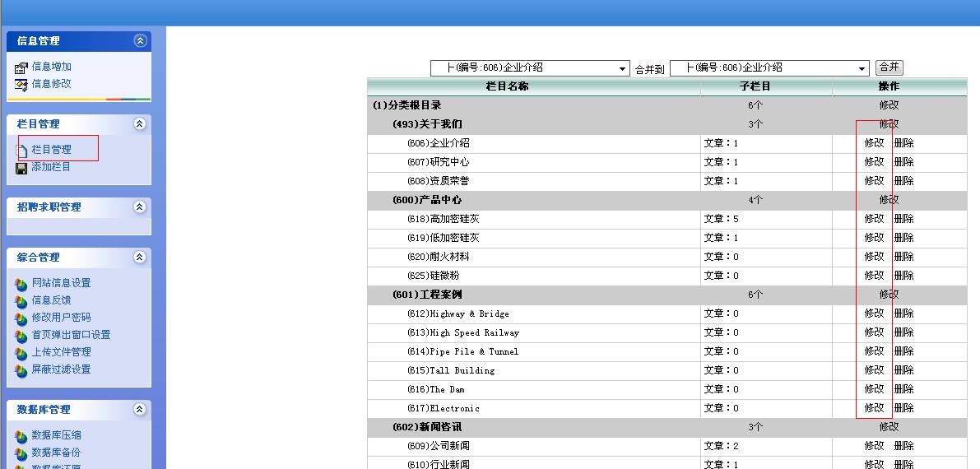Click 修改 for (620)耐火材料
Viewport: 980px width, 469px height.
pyautogui.click(x=875, y=256)
